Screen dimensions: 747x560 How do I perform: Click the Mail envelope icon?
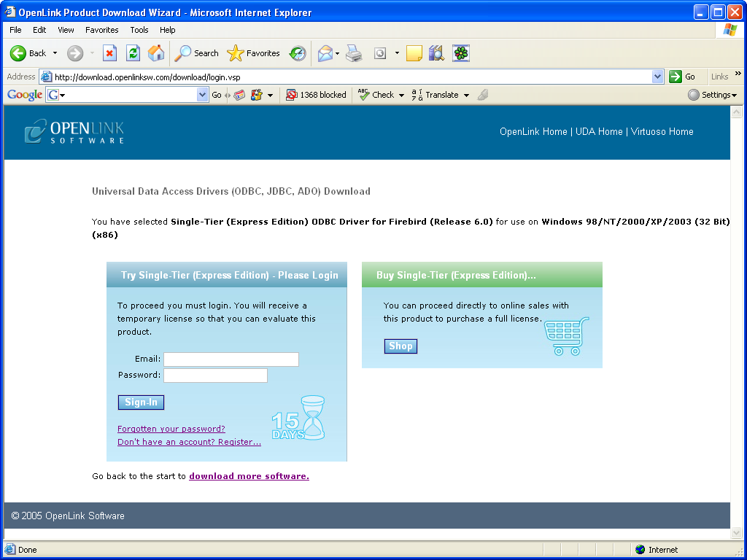coord(325,53)
